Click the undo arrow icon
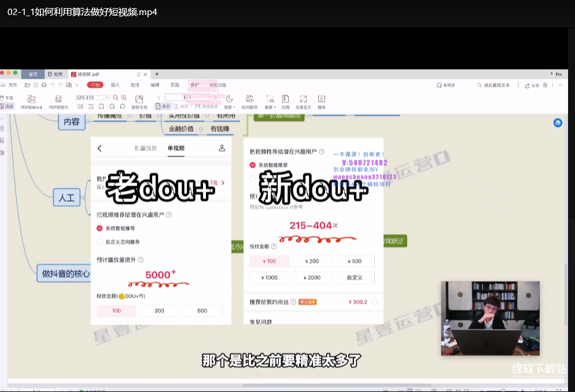This screenshot has width=575, height=392. 53,85
